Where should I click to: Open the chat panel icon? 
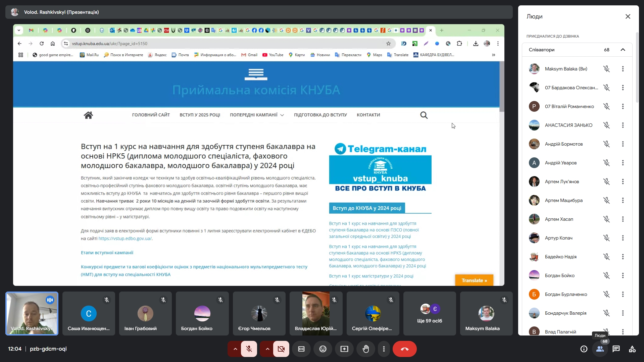(616, 349)
